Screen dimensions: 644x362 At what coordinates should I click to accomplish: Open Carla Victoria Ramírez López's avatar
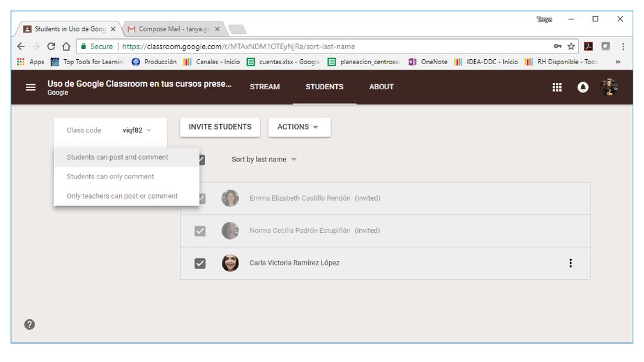tap(230, 263)
